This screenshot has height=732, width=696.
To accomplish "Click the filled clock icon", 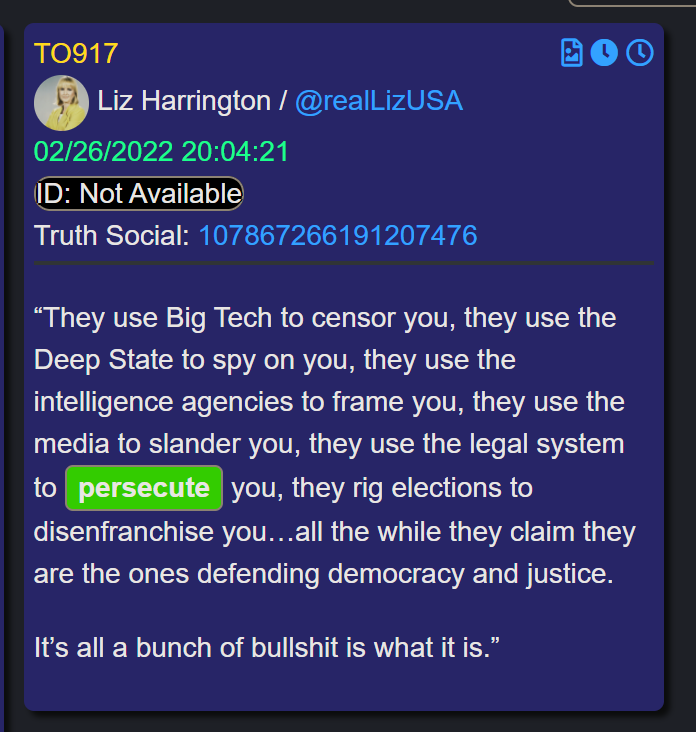I will tap(604, 52).
